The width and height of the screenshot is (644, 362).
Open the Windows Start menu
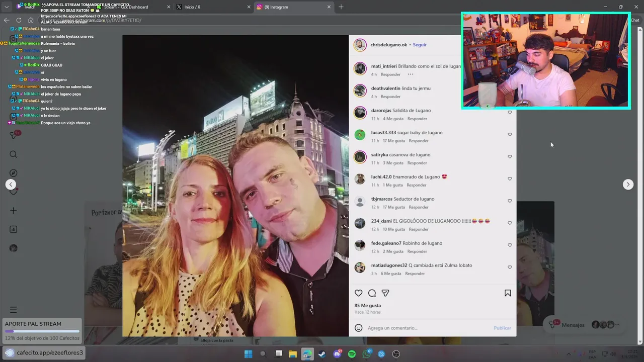248,354
